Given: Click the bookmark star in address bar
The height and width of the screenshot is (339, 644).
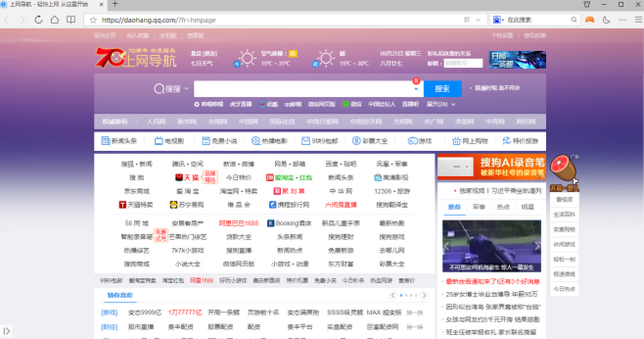Looking at the screenshot, I should 93,20.
